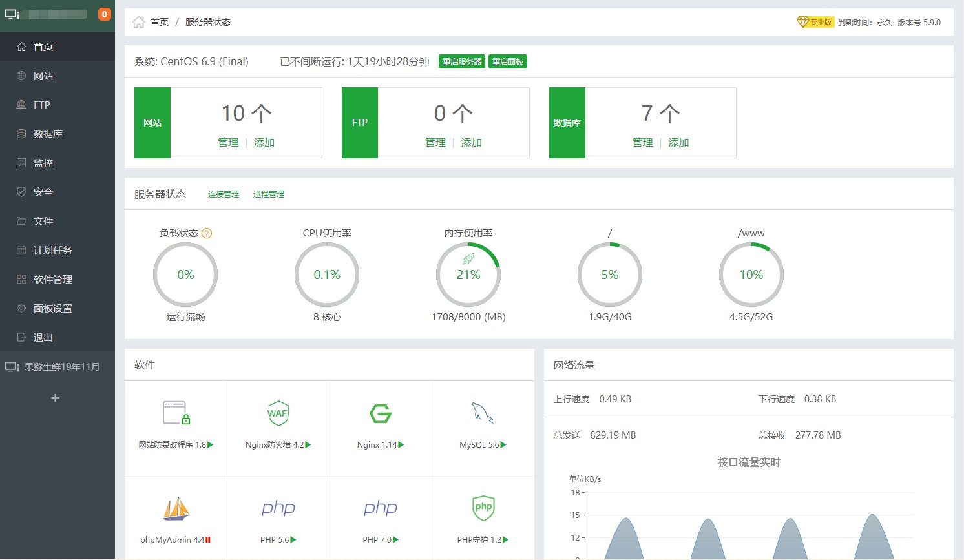Click 添加 under FTP count

[x=472, y=142]
